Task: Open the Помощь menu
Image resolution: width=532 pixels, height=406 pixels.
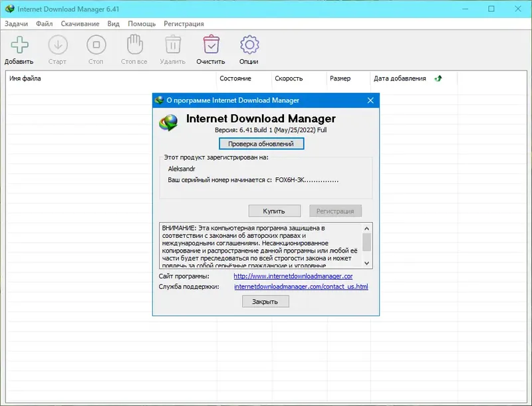Action: click(x=142, y=24)
